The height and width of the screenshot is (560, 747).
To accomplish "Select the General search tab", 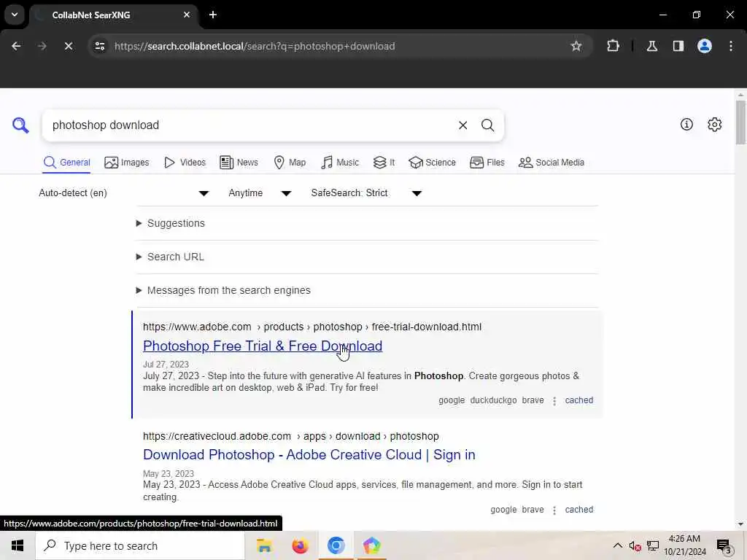I will [66, 163].
